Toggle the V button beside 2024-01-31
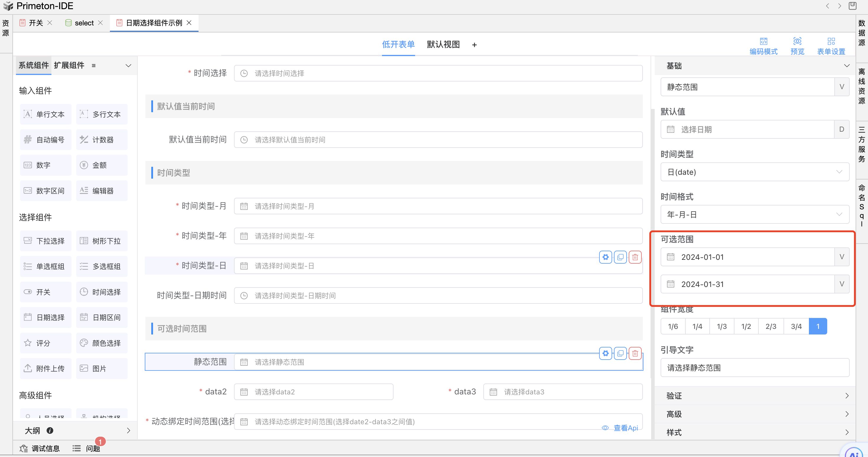 click(x=841, y=284)
